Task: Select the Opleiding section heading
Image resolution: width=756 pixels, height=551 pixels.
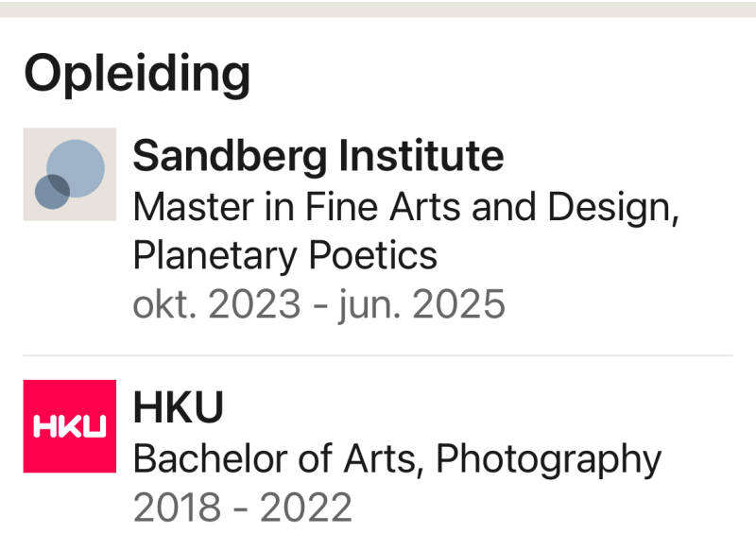Action: 137,73
